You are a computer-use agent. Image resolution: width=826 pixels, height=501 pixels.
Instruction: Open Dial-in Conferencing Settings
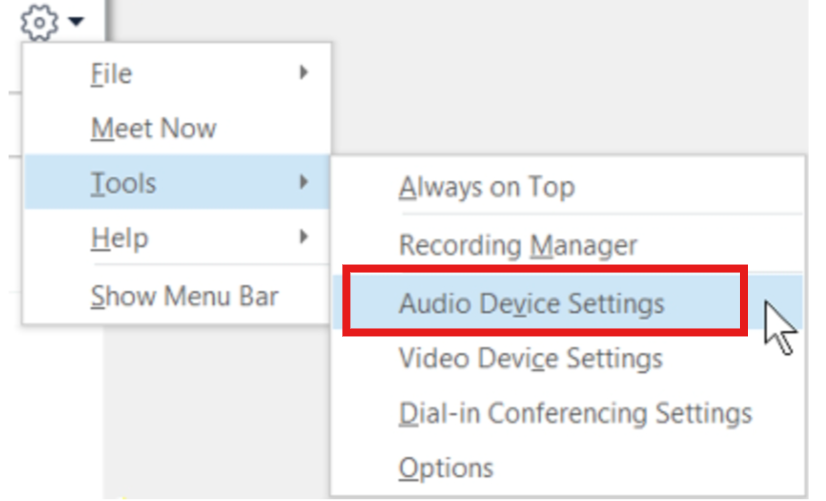point(567,413)
